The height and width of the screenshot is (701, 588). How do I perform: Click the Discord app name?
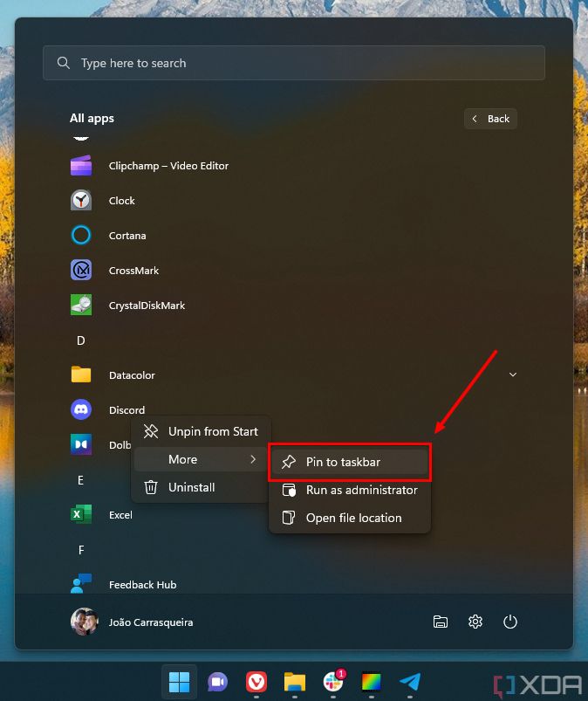pos(126,410)
